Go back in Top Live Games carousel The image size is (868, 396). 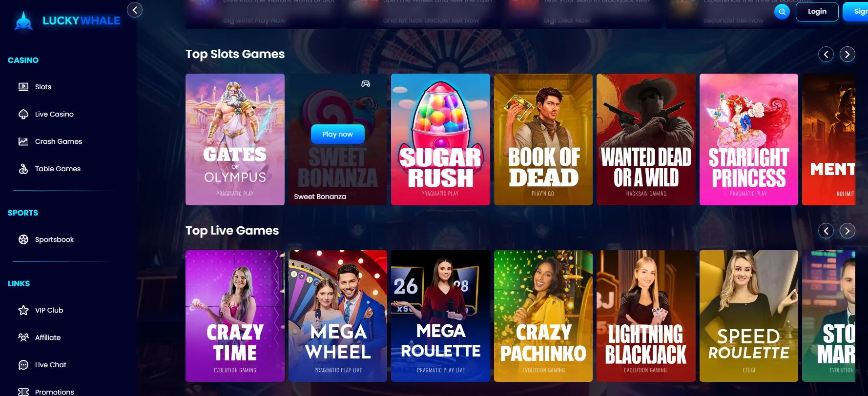click(826, 231)
